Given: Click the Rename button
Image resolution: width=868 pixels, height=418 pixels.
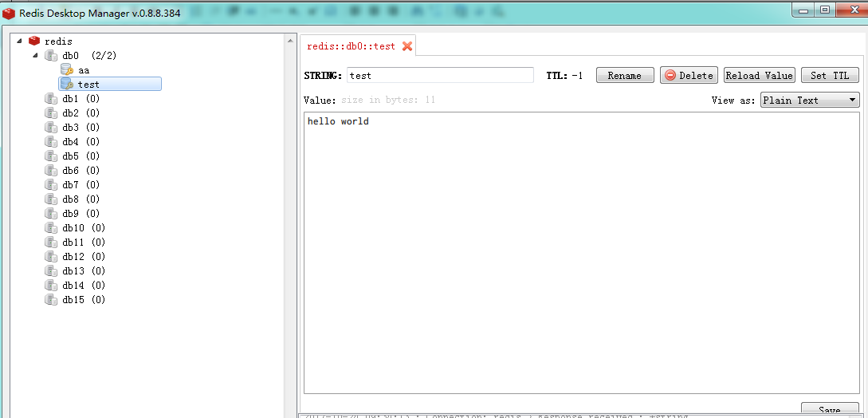Looking at the screenshot, I should coord(625,76).
